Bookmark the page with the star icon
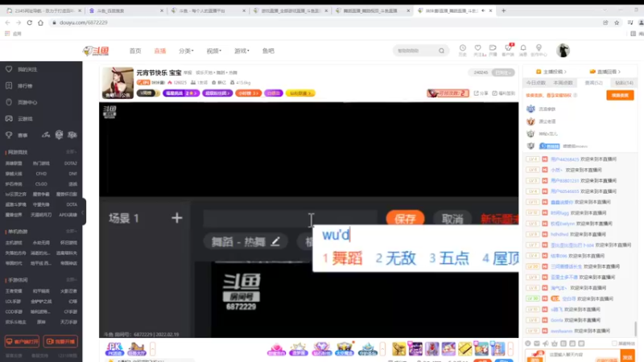The height and width of the screenshot is (362, 644). (617, 23)
